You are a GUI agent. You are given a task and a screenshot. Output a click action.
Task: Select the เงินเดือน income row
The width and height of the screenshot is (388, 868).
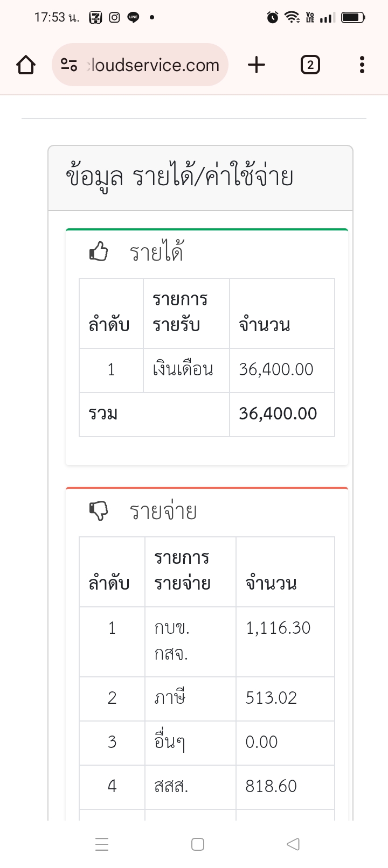pyautogui.click(x=183, y=370)
